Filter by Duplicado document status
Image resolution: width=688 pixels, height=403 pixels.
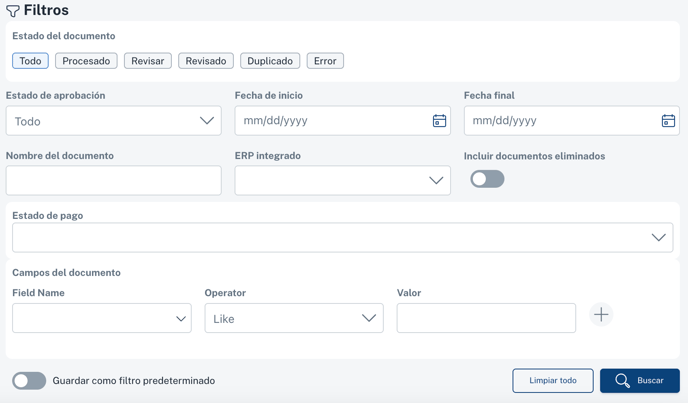(270, 61)
